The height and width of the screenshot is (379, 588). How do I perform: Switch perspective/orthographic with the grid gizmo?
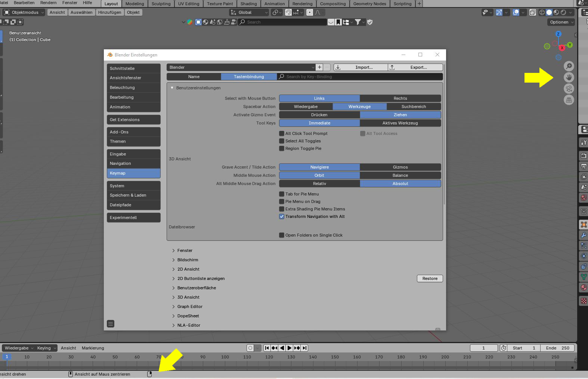coord(569,100)
